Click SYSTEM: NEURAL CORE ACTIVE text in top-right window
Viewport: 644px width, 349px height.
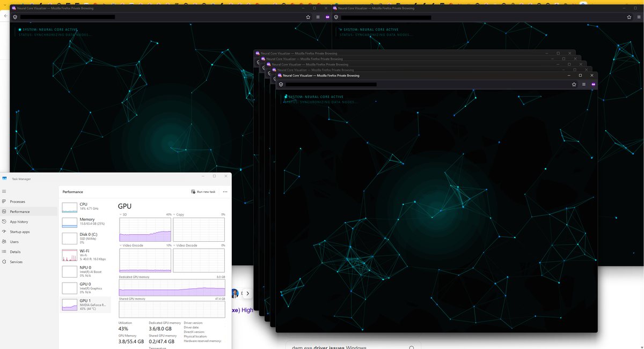point(371,29)
